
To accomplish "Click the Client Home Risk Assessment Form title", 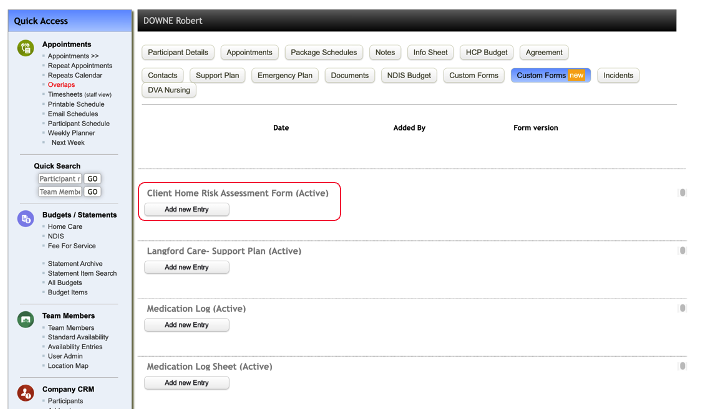I will 238,193.
